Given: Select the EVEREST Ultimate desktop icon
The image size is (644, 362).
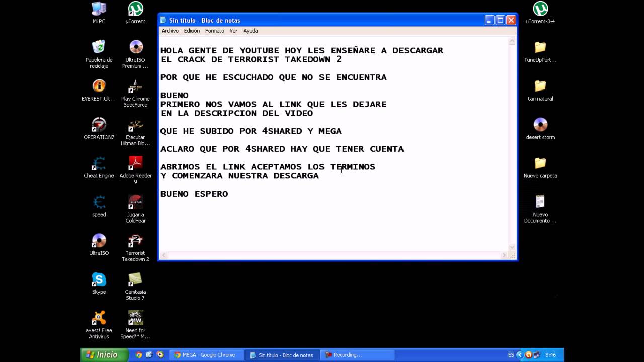Looking at the screenshot, I should (99, 89).
